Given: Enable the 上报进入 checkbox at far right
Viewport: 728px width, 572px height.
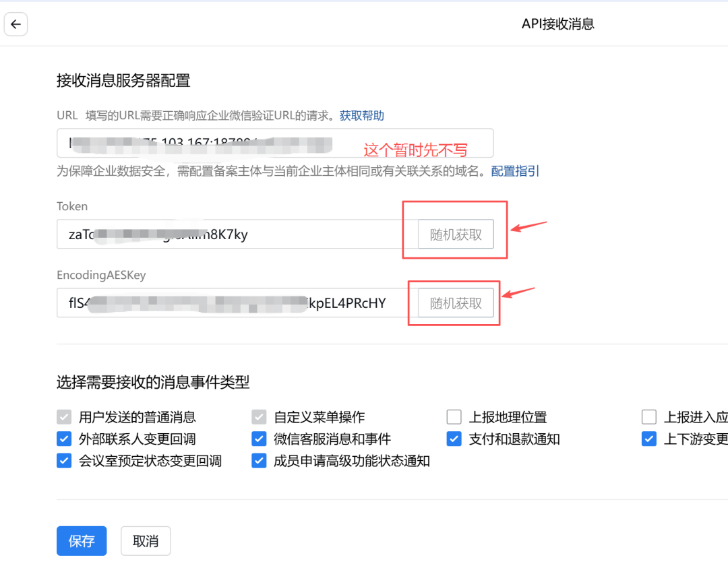Looking at the screenshot, I should (x=648, y=416).
